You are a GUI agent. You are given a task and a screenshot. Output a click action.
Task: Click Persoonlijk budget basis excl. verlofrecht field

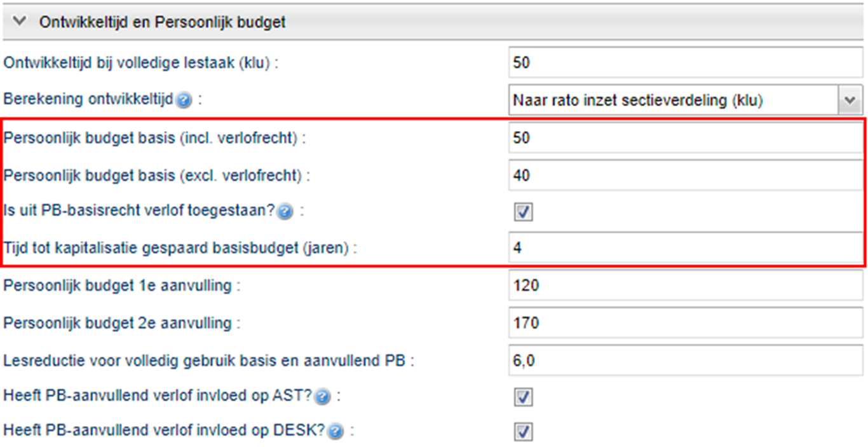pyautogui.click(x=685, y=175)
